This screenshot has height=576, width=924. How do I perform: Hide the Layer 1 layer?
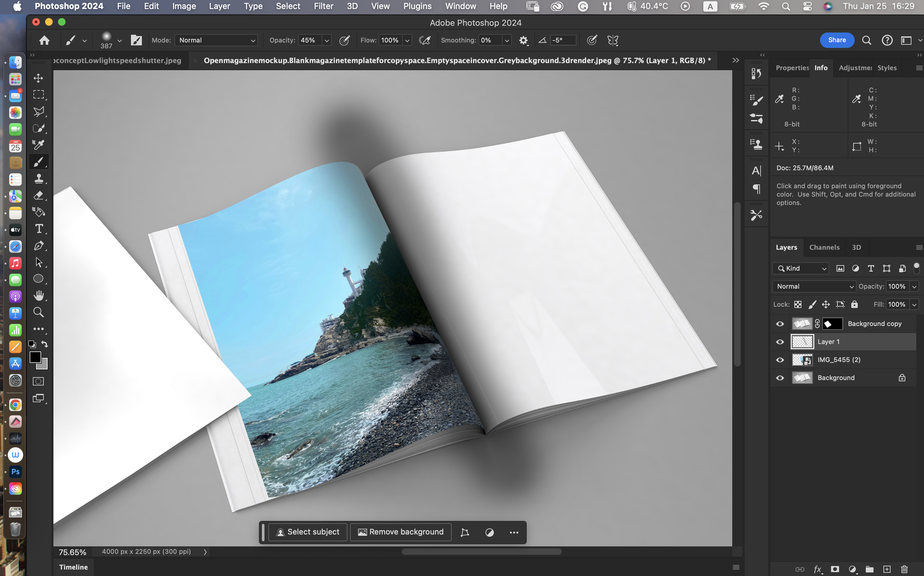780,342
